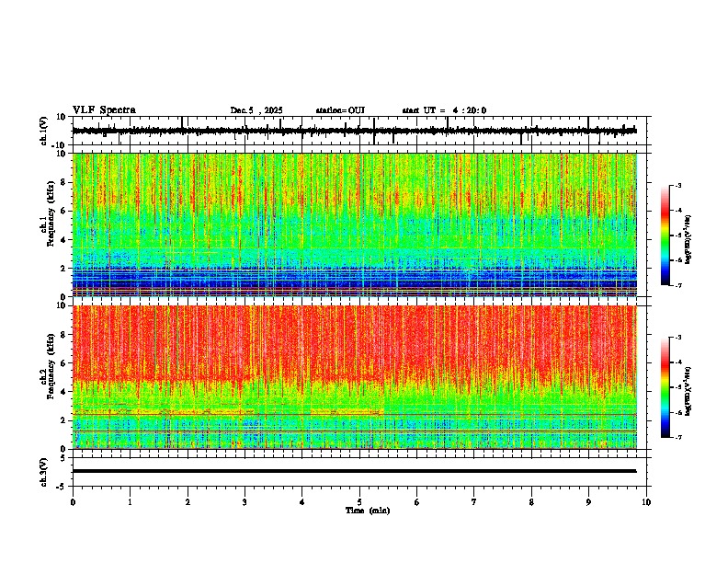Click time axis tick label "0"

(73, 502)
